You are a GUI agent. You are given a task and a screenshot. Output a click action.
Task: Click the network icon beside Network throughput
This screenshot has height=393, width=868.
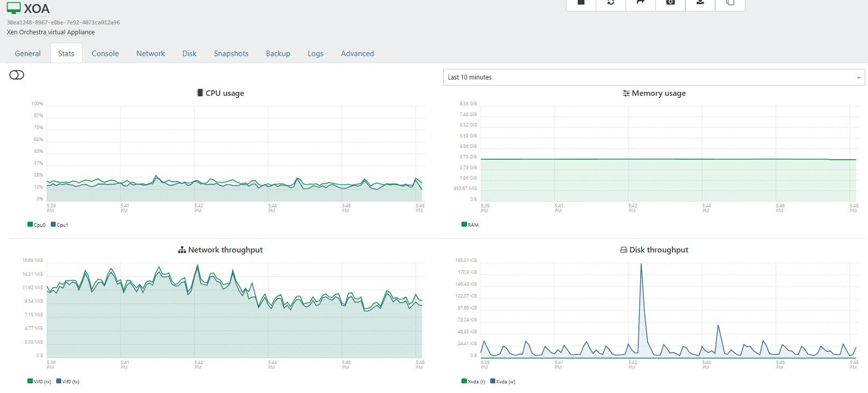click(182, 250)
